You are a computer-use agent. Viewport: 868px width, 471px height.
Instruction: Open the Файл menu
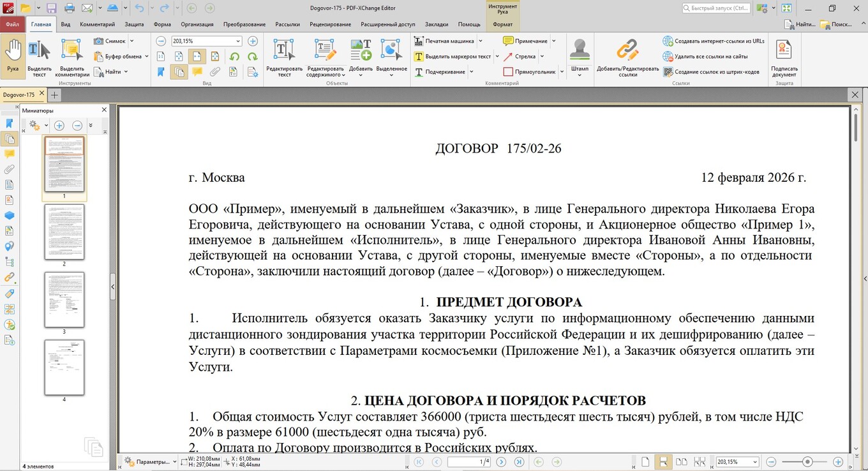(x=12, y=24)
